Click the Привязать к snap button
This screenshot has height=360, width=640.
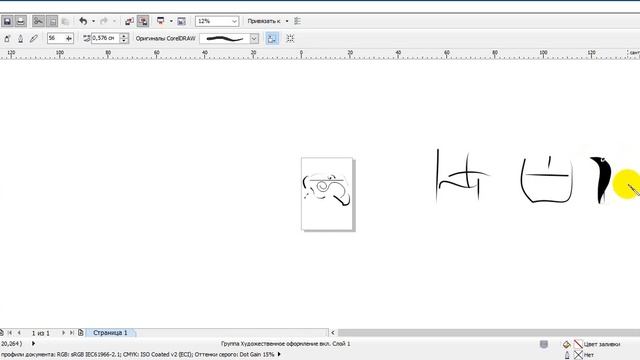pyautogui.click(x=264, y=21)
